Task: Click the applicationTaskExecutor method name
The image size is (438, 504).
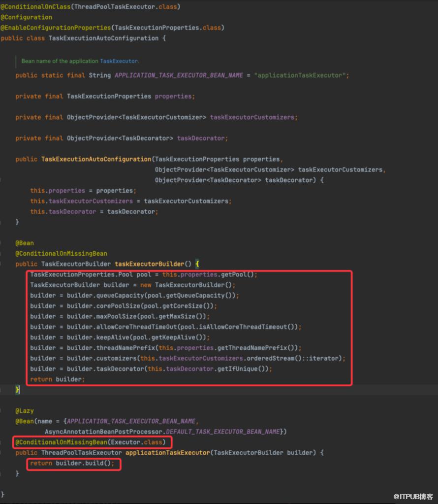Action: 167,453
